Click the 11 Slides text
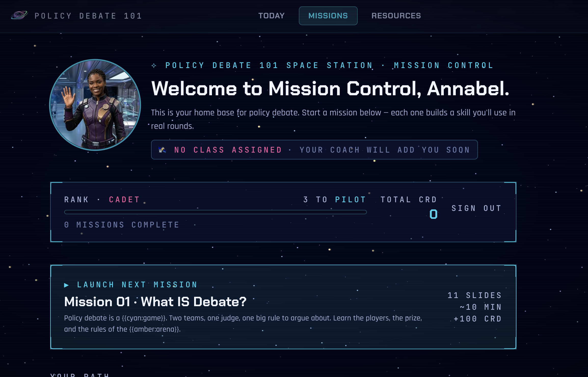Viewport: 588px width, 377px height. (x=475, y=295)
